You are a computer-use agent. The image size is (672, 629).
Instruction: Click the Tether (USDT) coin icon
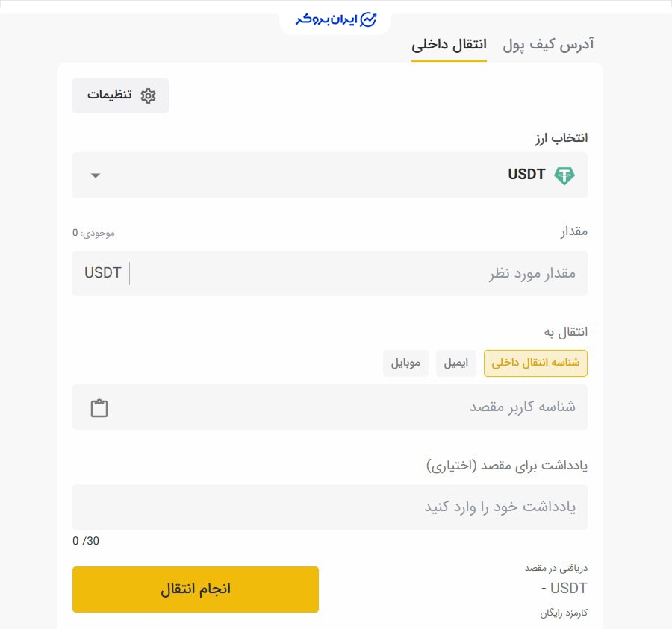565,174
